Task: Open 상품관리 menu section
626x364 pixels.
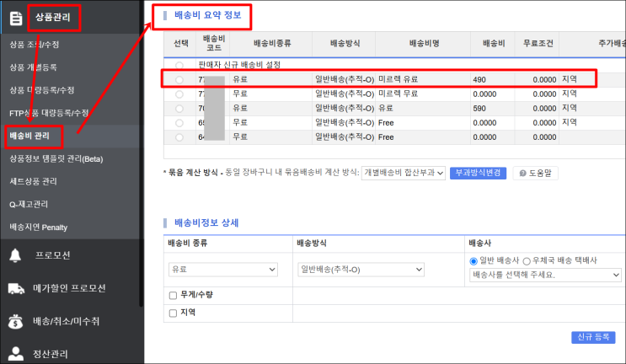Action: (53, 17)
